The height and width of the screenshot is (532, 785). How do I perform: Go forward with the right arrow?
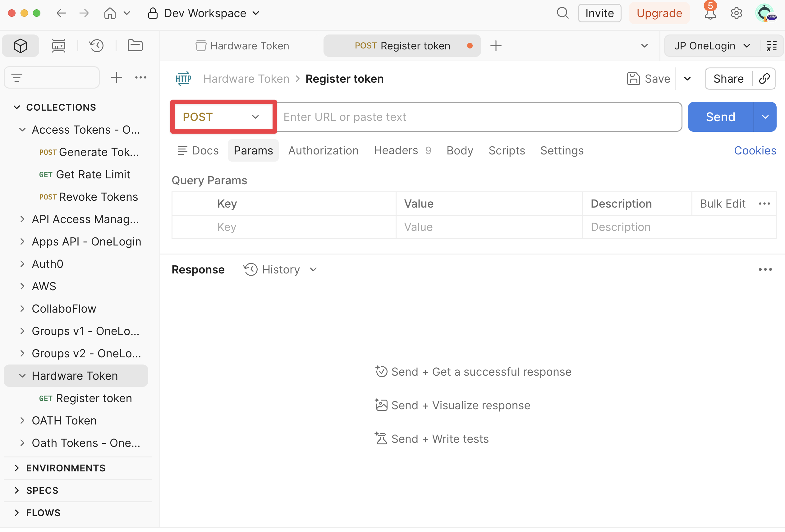tap(84, 13)
